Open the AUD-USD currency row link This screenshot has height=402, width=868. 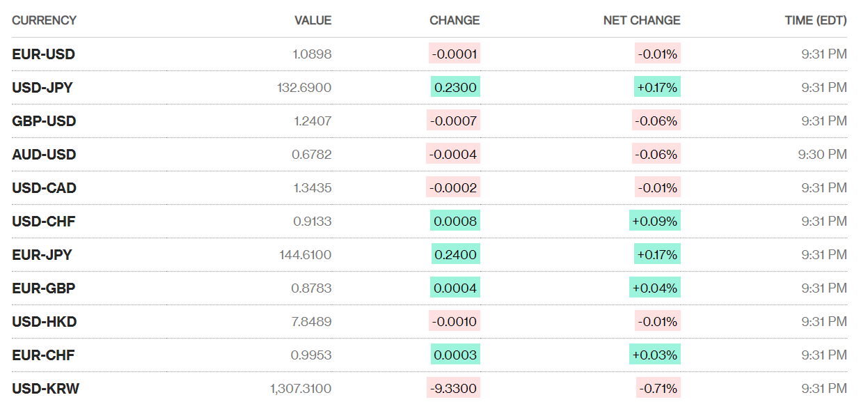[44, 155]
